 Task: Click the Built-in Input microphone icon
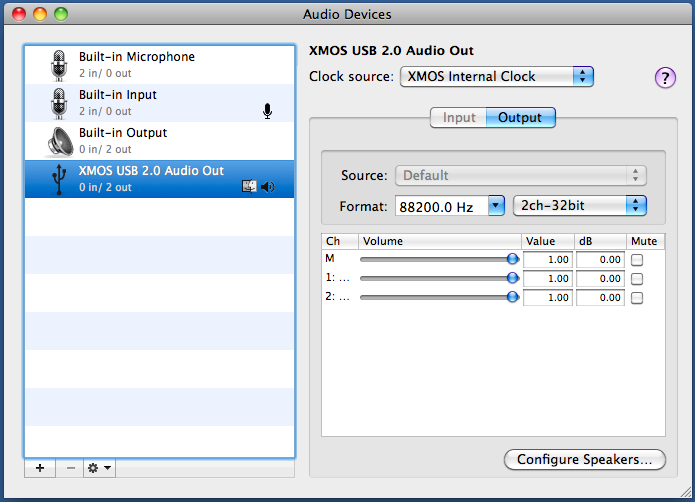click(x=59, y=103)
